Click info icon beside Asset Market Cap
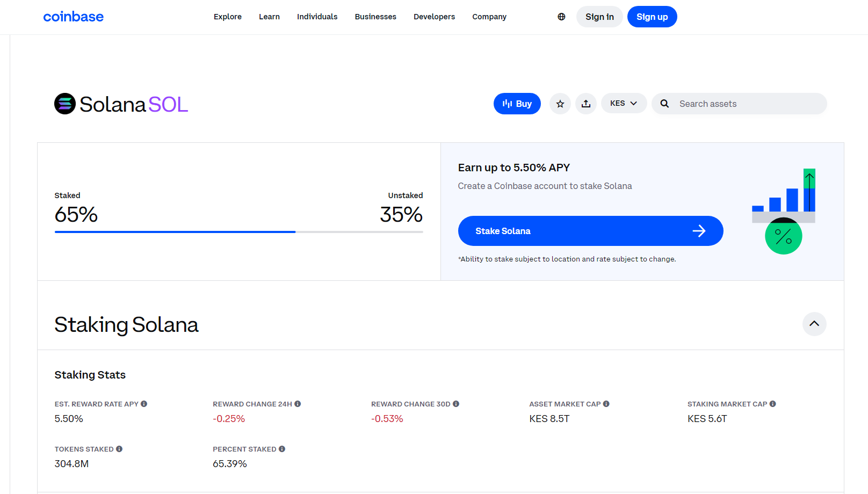 pos(606,404)
